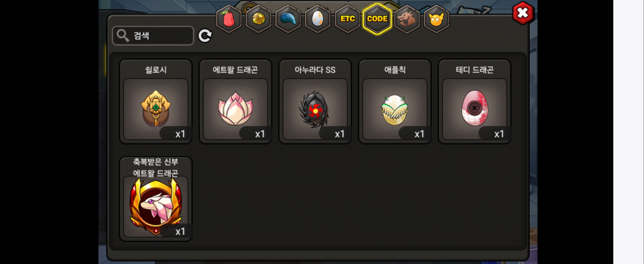
Task: Pick the 아누라다 SS black egg
Action: click(315, 109)
